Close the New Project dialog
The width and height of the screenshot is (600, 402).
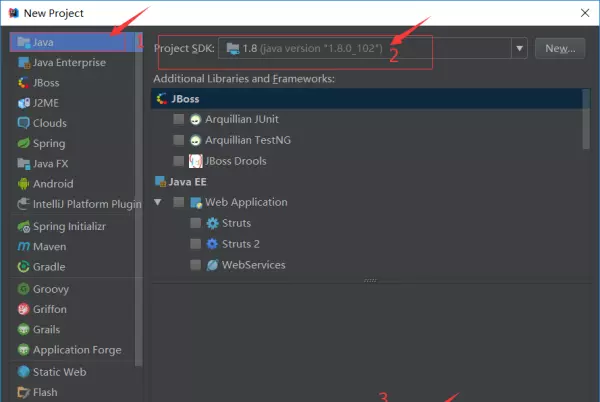585,13
